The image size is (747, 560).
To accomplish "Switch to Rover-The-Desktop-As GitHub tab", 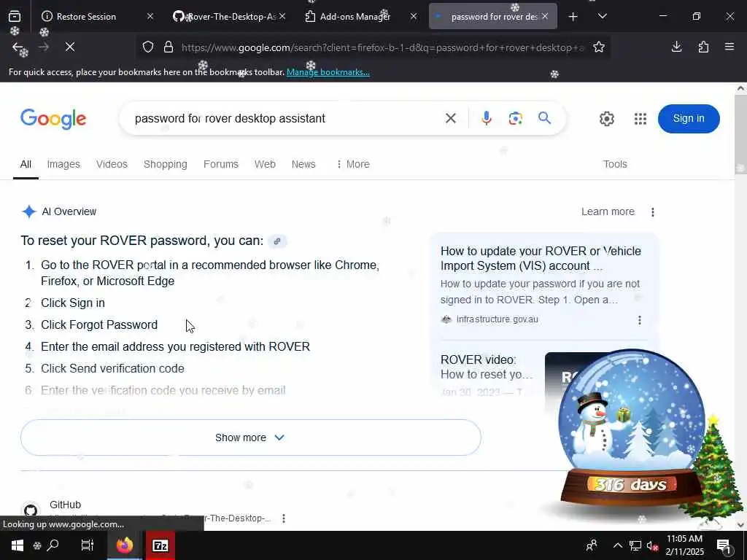I will click(231, 17).
